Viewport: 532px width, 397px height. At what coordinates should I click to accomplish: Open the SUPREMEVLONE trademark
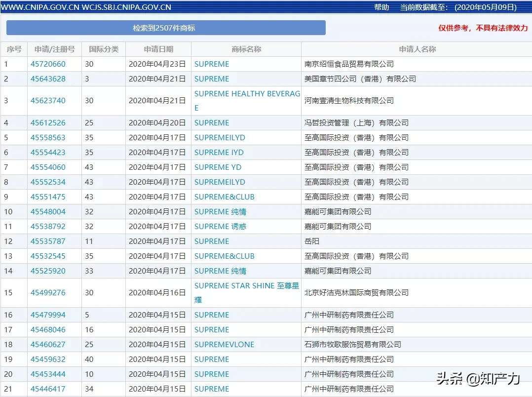click(224, 344)
